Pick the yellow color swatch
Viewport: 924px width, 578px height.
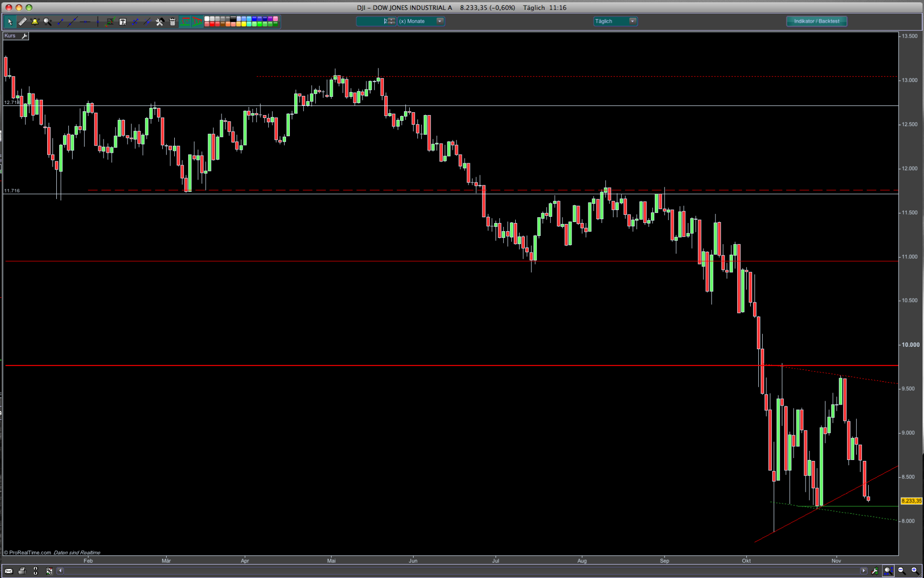coord(244,24)
